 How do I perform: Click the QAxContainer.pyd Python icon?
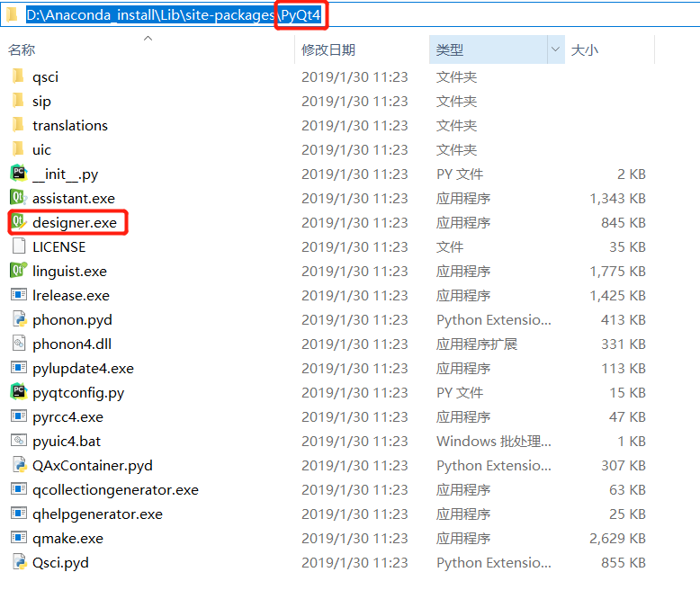click(x=19, y=465)
